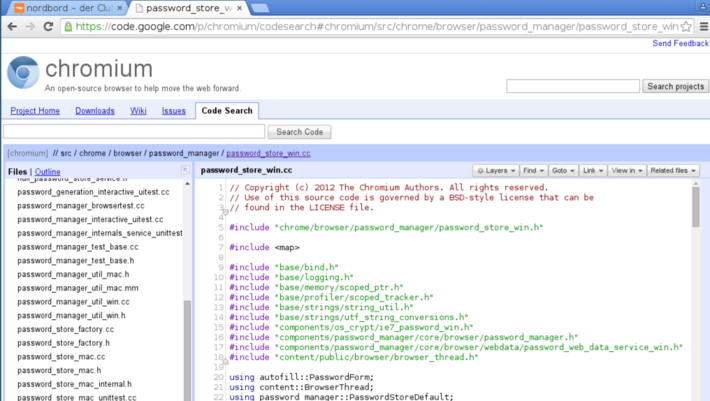Close the password_store_win tab
Screen dimensions: 710x401
pos(240,8)
